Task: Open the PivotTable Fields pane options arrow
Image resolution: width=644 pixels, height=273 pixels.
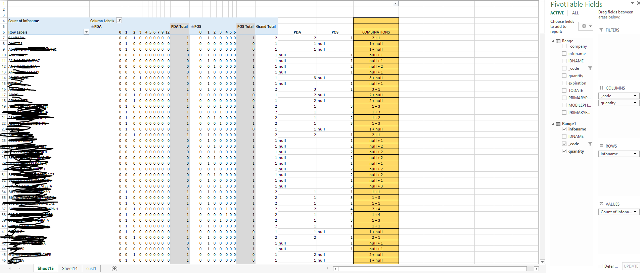Action: point(633,3)
